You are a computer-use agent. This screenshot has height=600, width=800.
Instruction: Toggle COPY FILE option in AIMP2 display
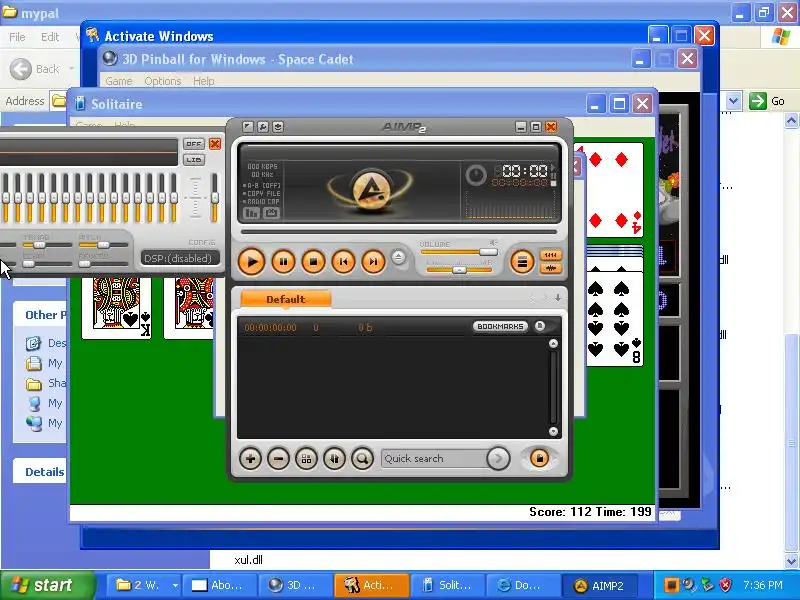click(x=262, y=193)
